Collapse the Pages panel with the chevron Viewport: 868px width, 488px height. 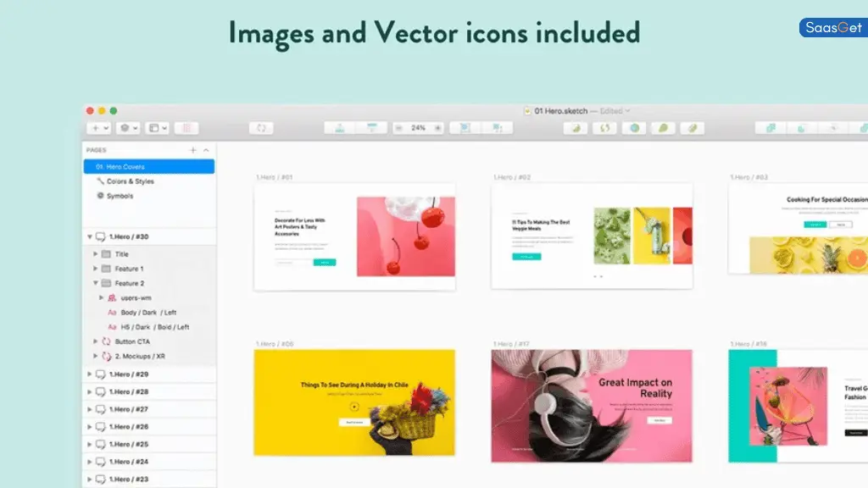tap(205, 151)
